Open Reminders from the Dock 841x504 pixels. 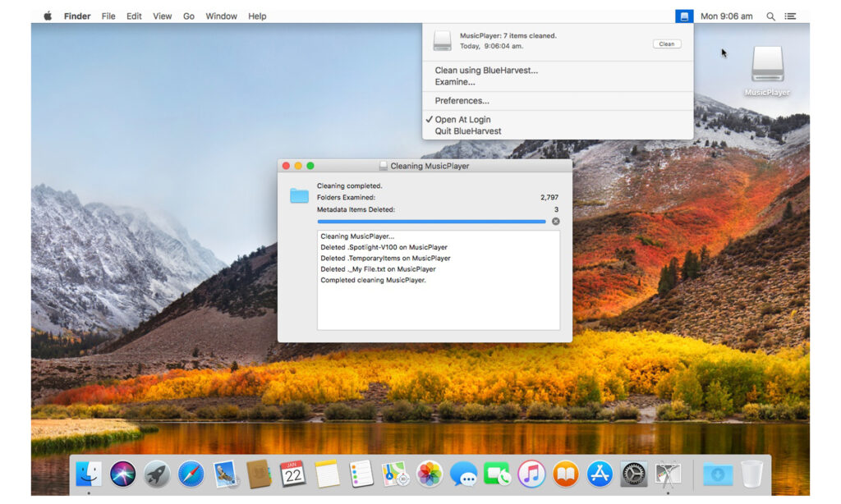pyautogui.click(x=361, y=474)
